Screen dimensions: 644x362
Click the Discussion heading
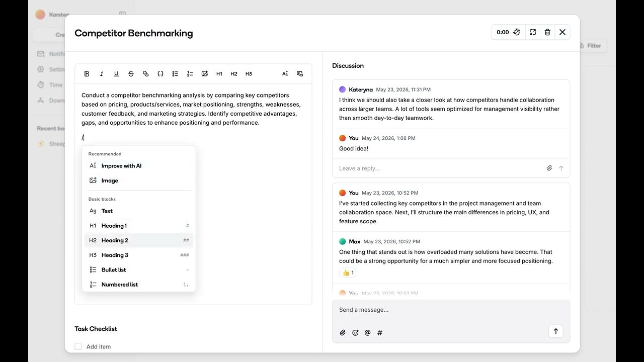point(348,66)
